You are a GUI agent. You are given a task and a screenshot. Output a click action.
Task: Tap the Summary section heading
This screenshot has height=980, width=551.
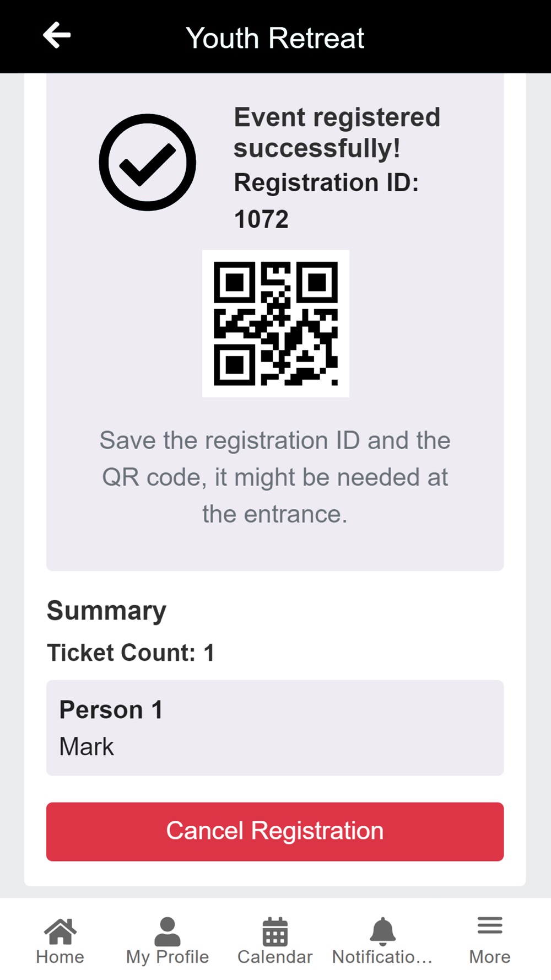(x=106, y=611)
